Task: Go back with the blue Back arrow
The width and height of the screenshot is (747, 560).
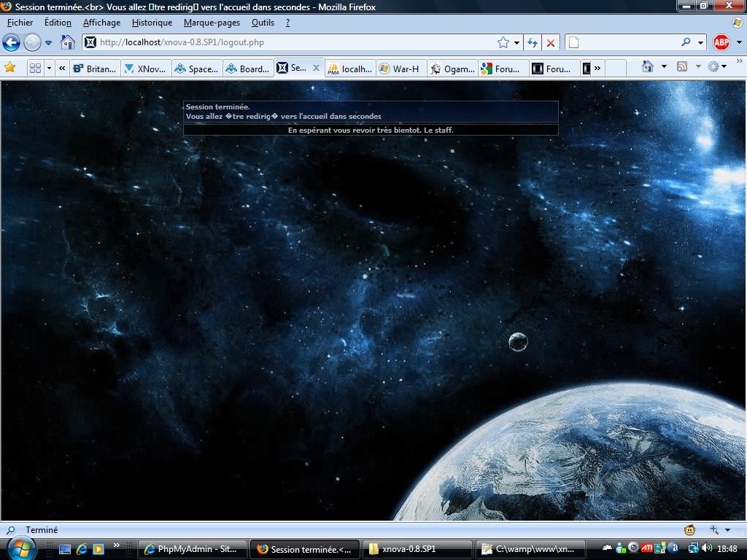Action: pyautogui.click(x=12, y=43)
